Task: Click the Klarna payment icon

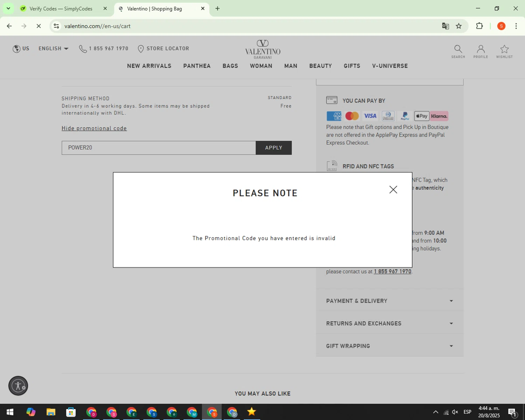Action: point(439,116)
